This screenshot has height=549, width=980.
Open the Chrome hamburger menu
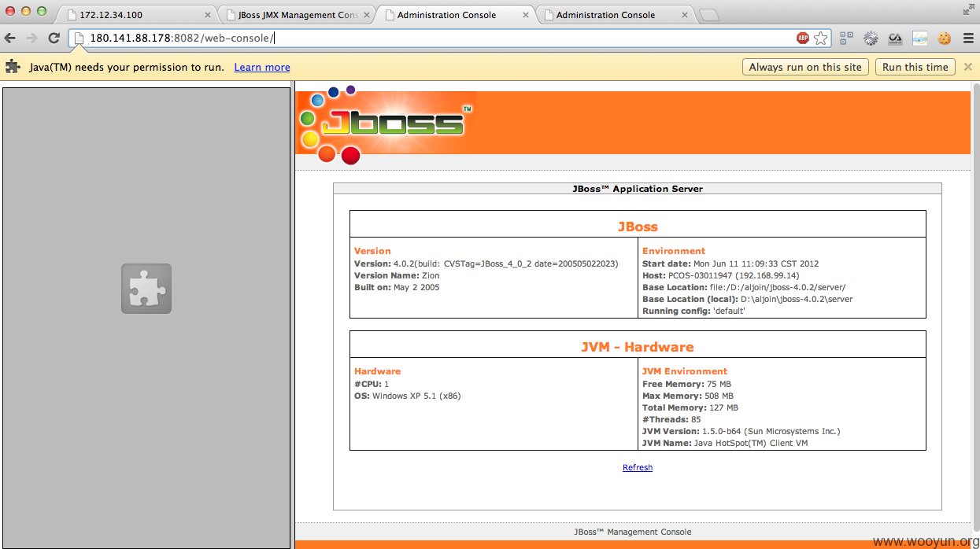[968, 38]
